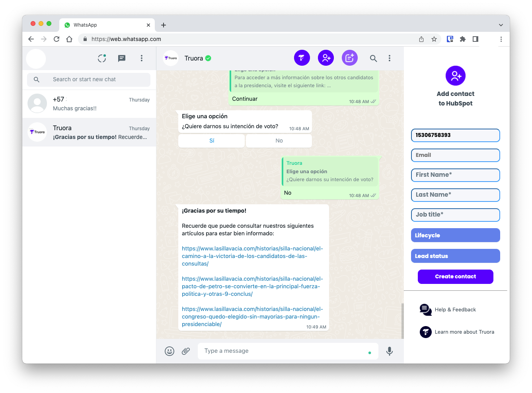Click the Type a message box
The height and width of the screenshot is (393, 532).
tap(288, 351)
